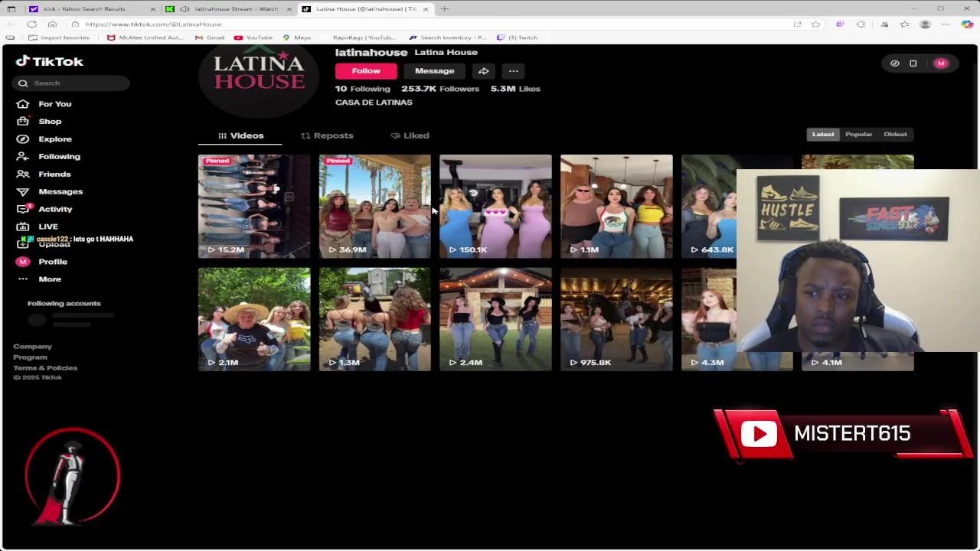Open the Twitch bookmark

pos(518,37)
